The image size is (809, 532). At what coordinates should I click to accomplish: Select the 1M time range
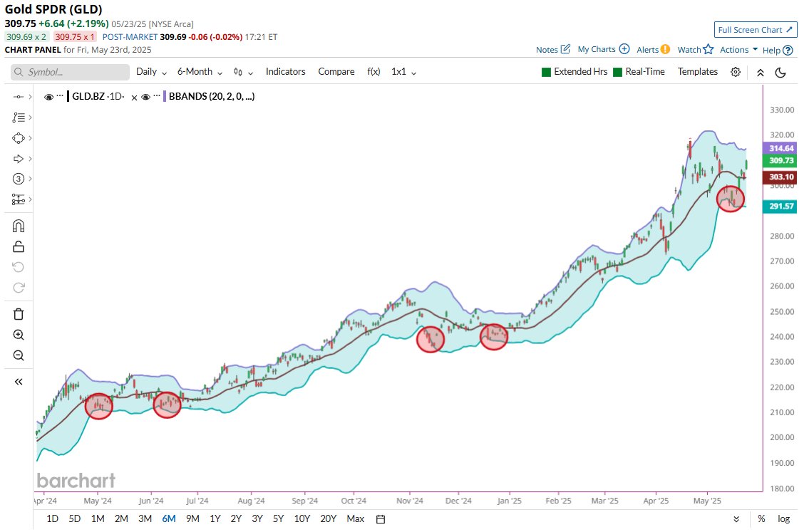98,519
